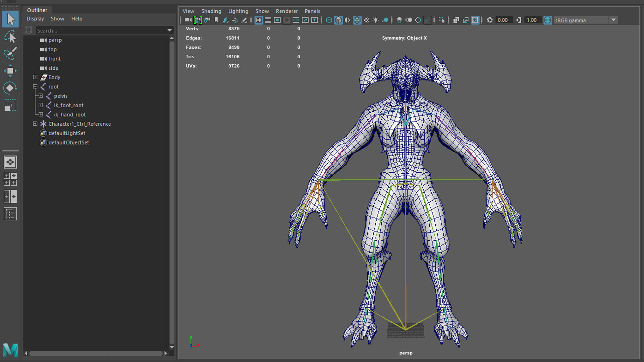Toggle Use Default Material icon
This screenshot has width=644, height=362.
tap(348, 20)
